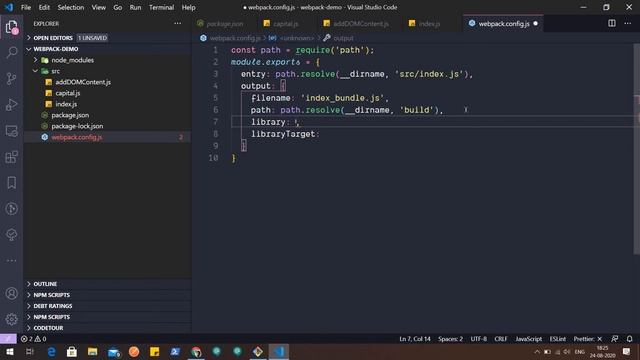The height and width of the screenshot is (360, 640).
Task: Open the Selection menu
Action: 71,7
